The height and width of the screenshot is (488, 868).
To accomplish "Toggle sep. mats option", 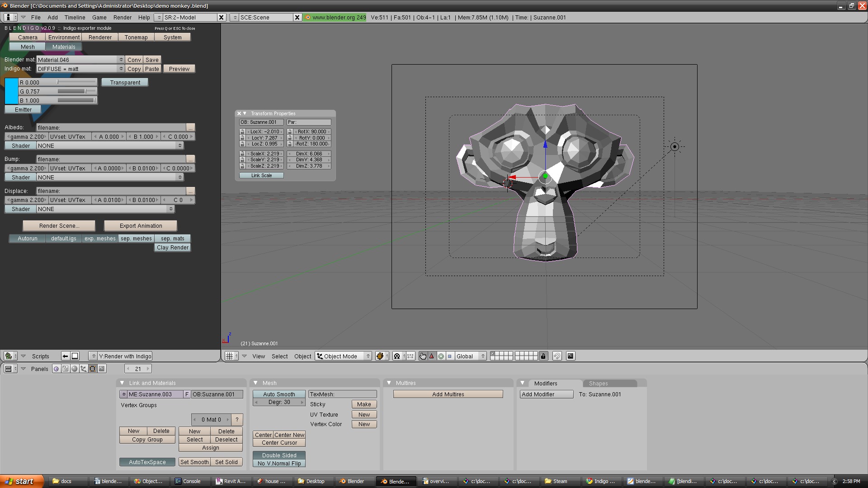I will pos(172,238).
